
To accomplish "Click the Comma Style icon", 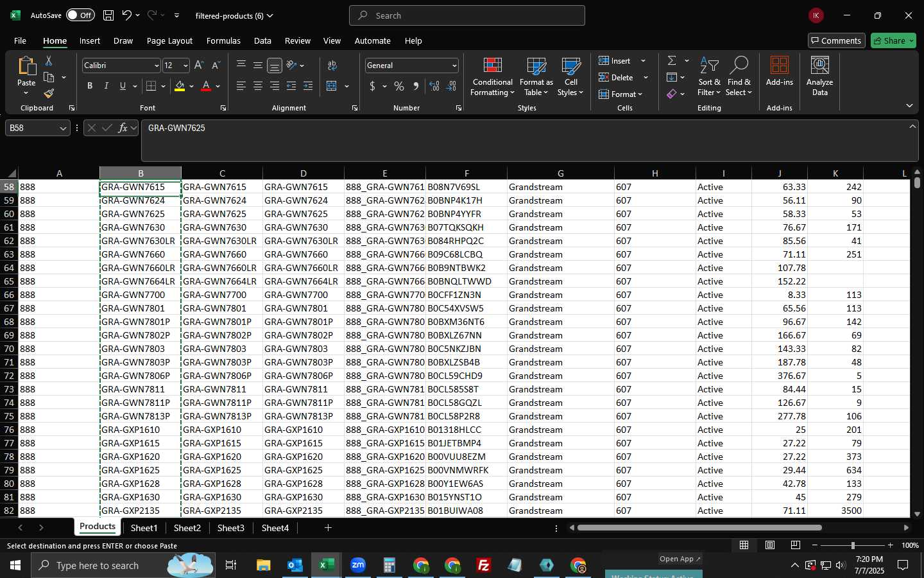I will [x=416, y=86].
